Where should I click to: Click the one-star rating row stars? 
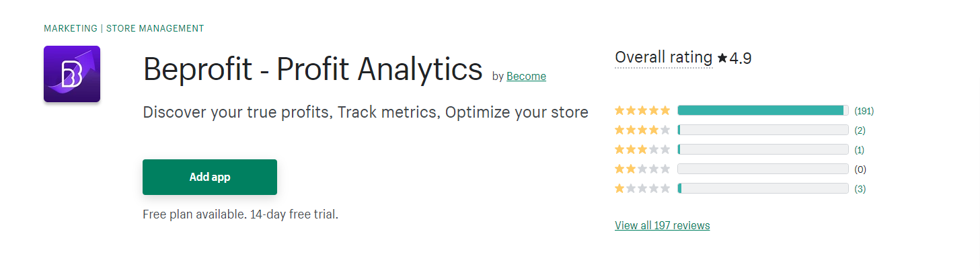coord(642,189)
